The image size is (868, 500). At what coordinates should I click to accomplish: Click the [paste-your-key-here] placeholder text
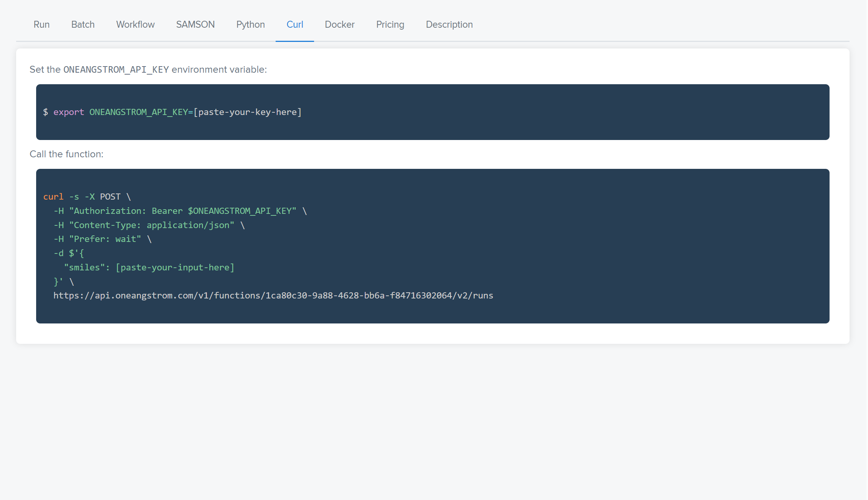pos(248,112)
